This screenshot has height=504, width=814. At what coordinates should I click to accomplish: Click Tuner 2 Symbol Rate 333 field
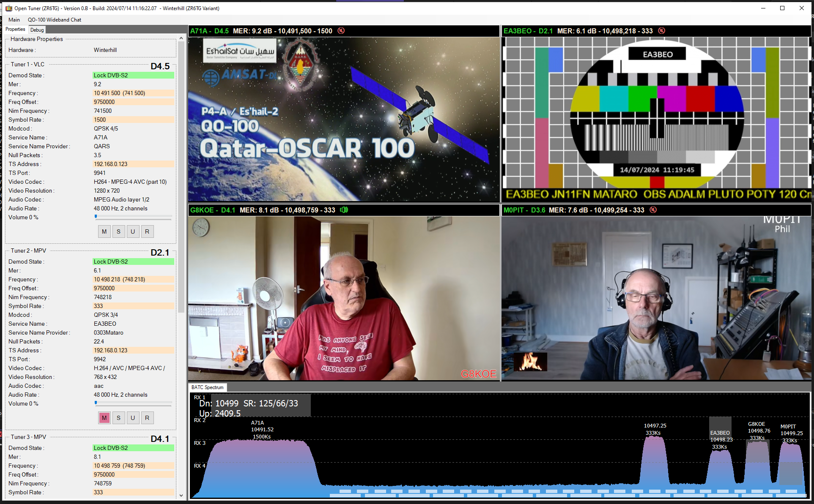click(133, 306)
